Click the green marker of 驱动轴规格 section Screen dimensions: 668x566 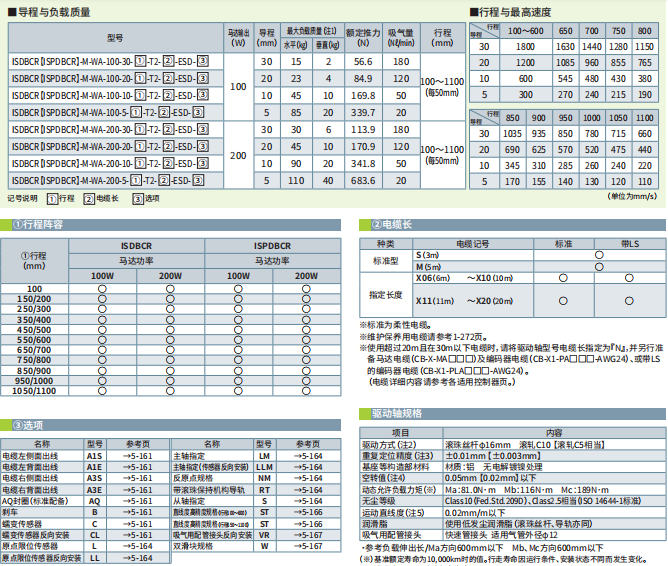[367, 412]
